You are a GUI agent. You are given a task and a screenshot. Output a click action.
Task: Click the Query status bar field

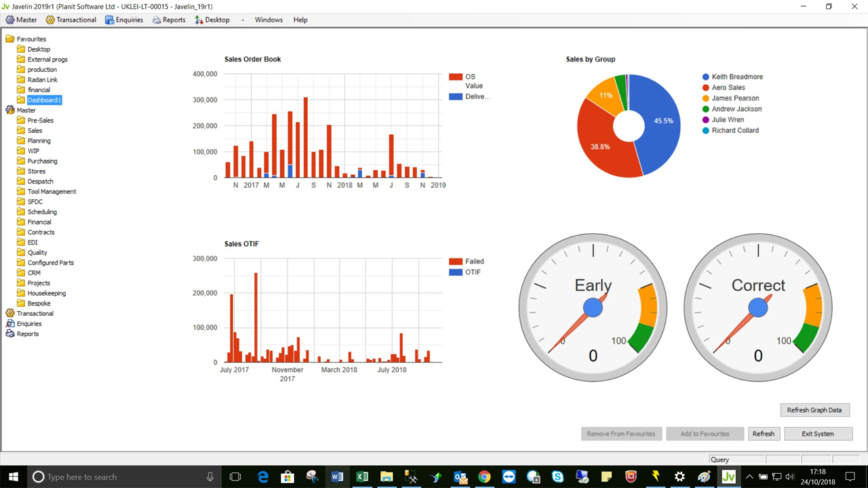pyautogui.click(x=736, y=460)
